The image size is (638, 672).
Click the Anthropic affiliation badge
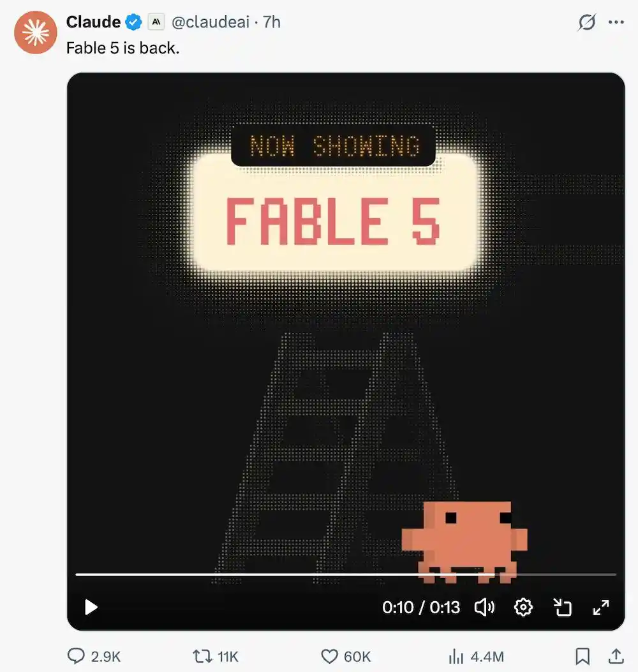point(156,22)
